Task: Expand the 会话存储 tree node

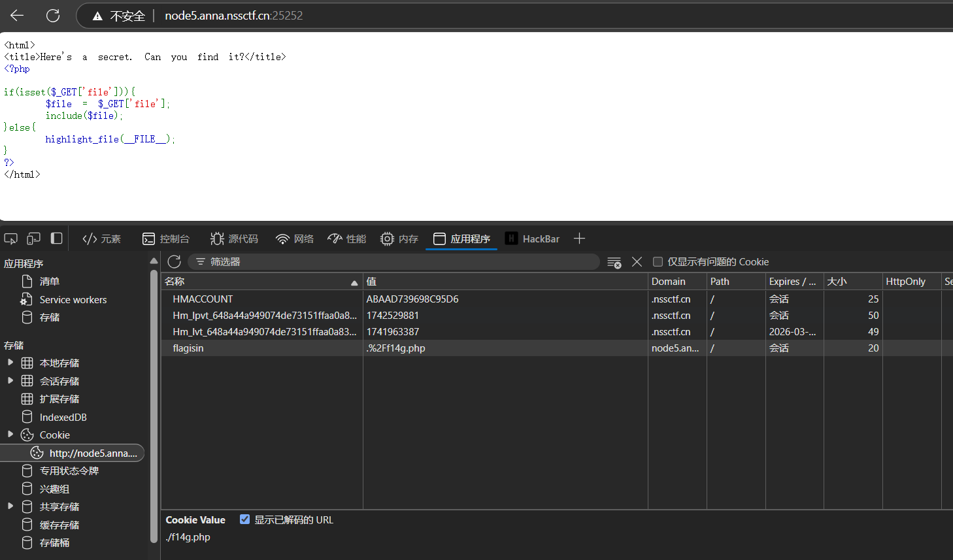Action: coord(10,381)
